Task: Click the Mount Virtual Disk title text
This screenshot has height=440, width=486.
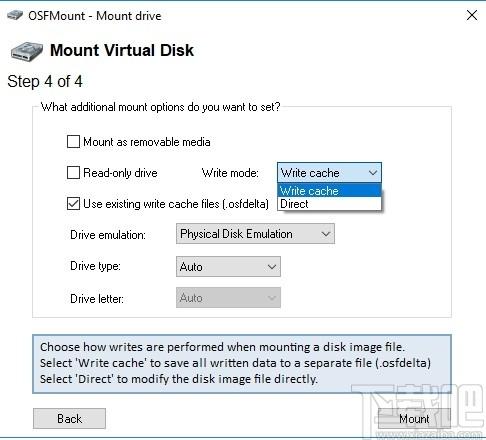Action: pyautogui.click(x=122, y=50)
